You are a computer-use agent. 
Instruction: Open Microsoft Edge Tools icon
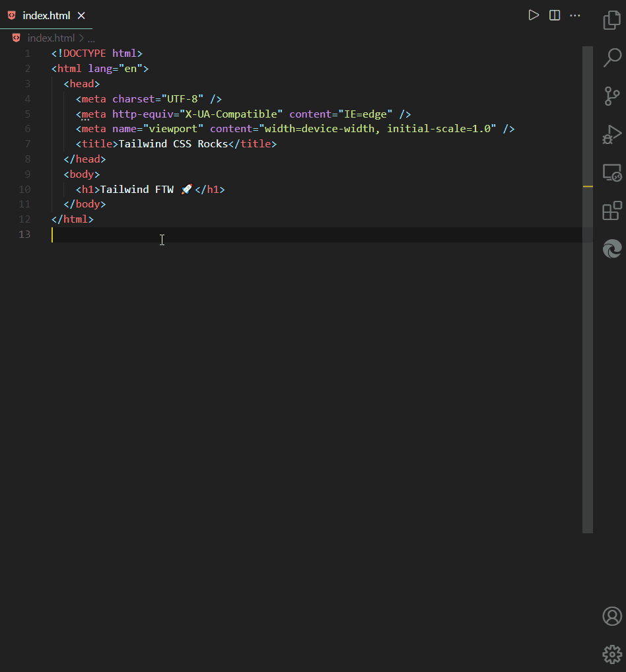point(612,248)
